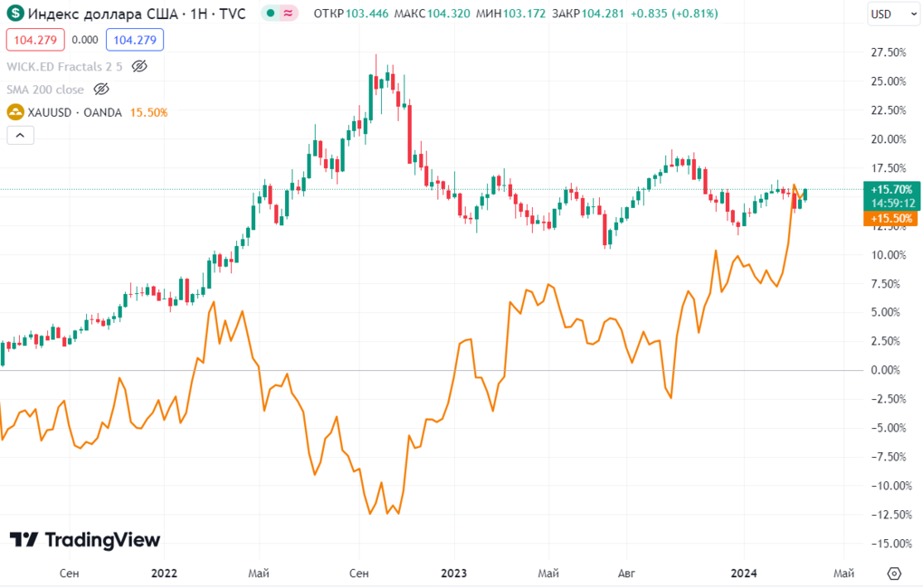Click the dollar symbol icon beside the title
Viewport: 923px width, 588px height.
(16, 14)
